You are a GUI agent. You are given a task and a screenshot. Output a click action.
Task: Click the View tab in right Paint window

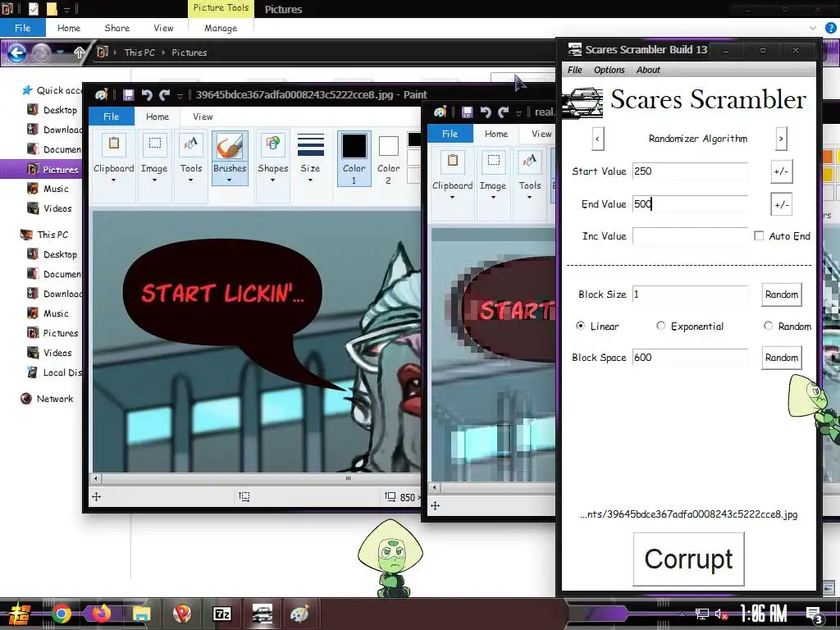tap(541, 134)
